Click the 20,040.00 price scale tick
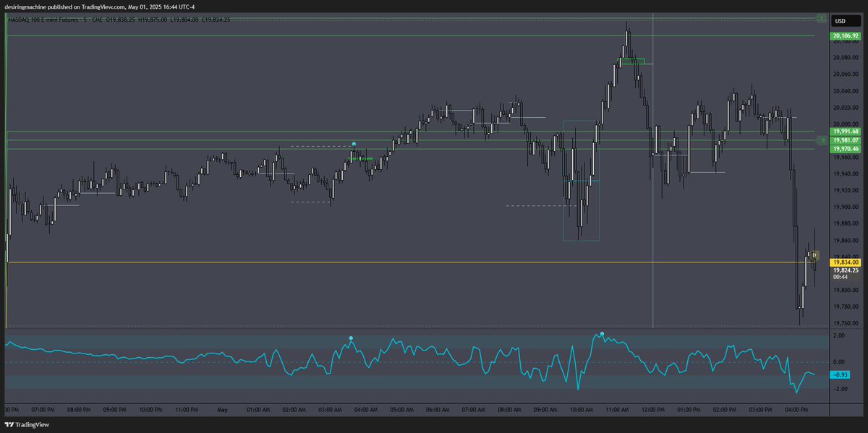The width and height of the screenshot is (868, 433). 845,91
